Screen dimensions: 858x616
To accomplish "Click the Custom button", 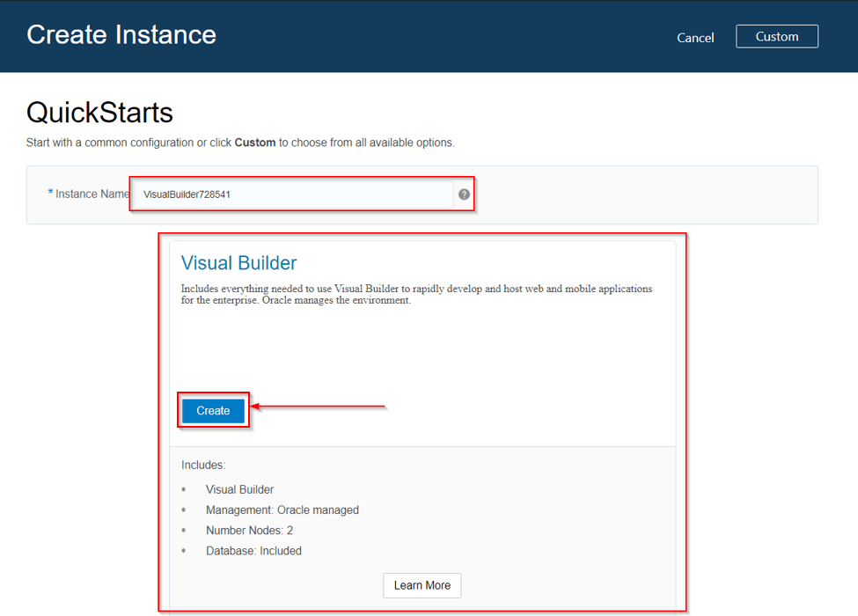I will (x=777, y=36).
